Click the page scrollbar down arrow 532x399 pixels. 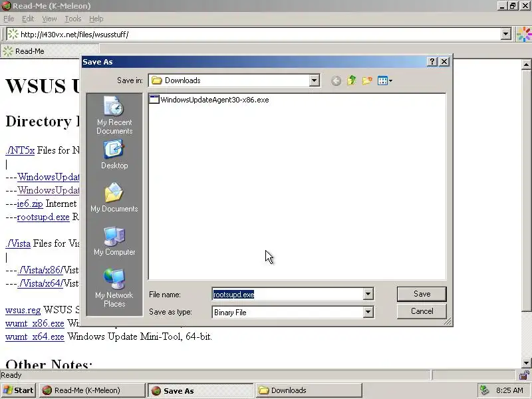click(526, 362)
